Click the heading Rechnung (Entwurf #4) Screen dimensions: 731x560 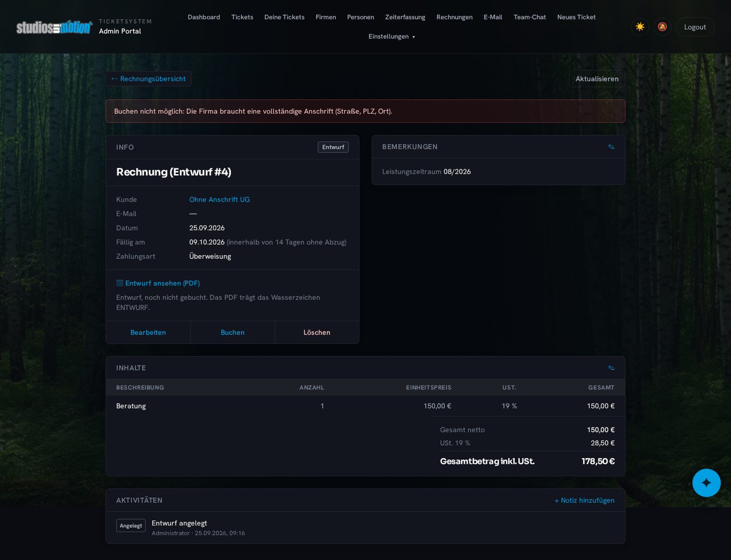pyautogui.click(x=174, y=172)
